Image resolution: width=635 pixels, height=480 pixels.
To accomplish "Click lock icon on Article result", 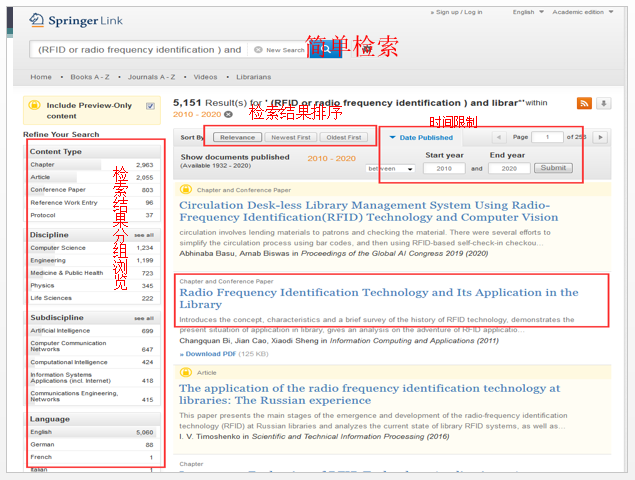I will (185, 372).
